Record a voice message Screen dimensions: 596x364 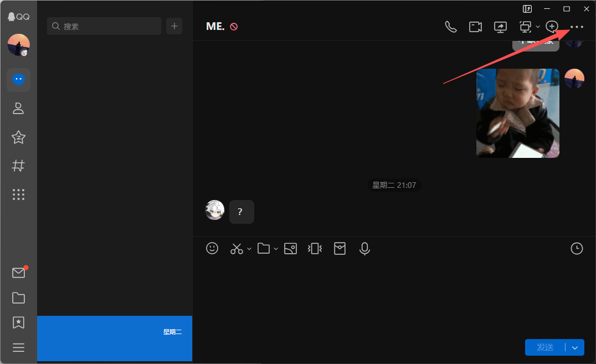[x=364, y=249]
